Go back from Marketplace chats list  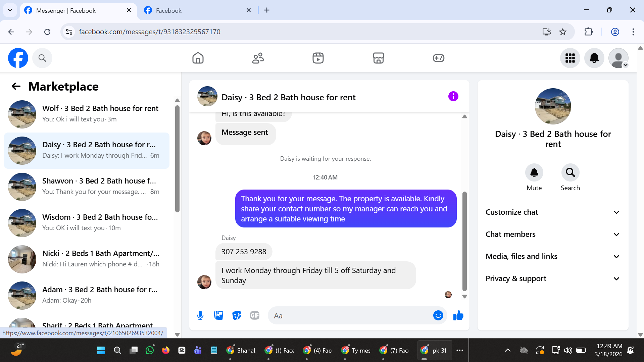16,87
